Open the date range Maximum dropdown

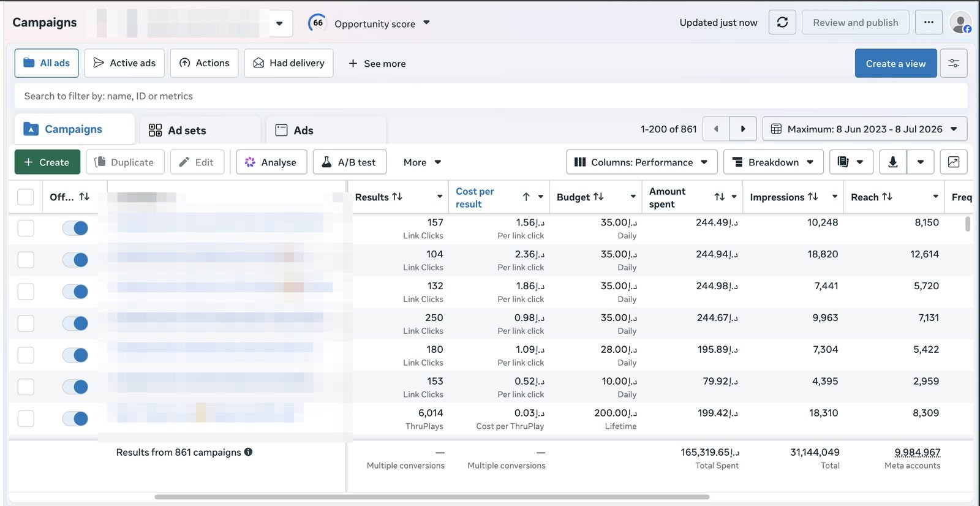(x=865, y=129)
